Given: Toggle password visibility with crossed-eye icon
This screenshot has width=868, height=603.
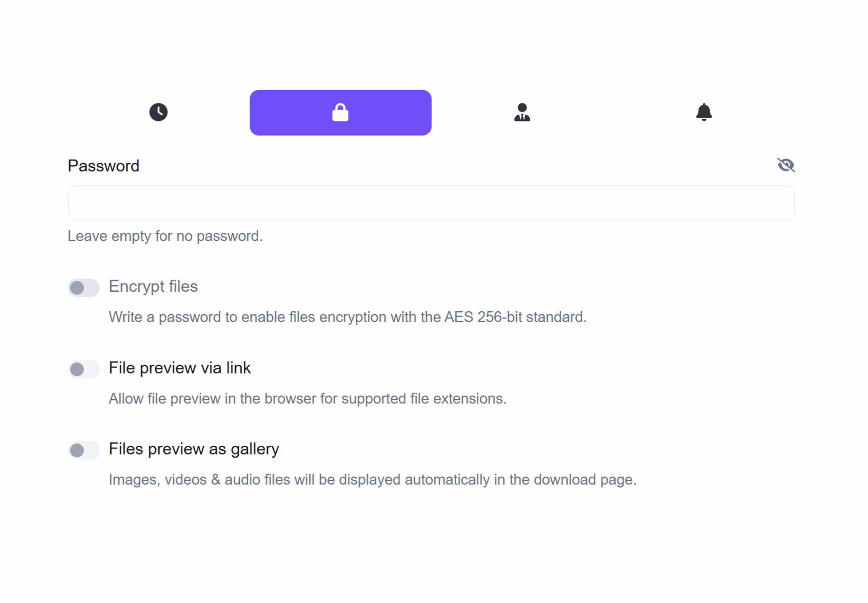Looking at the screenshot, I should tap(785, 165).
